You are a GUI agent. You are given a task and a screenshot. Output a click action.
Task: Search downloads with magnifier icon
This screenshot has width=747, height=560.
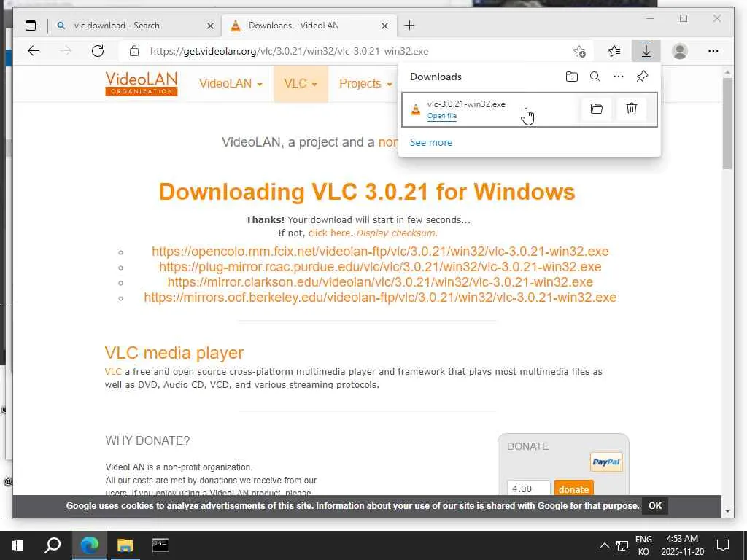click(595, 77)
